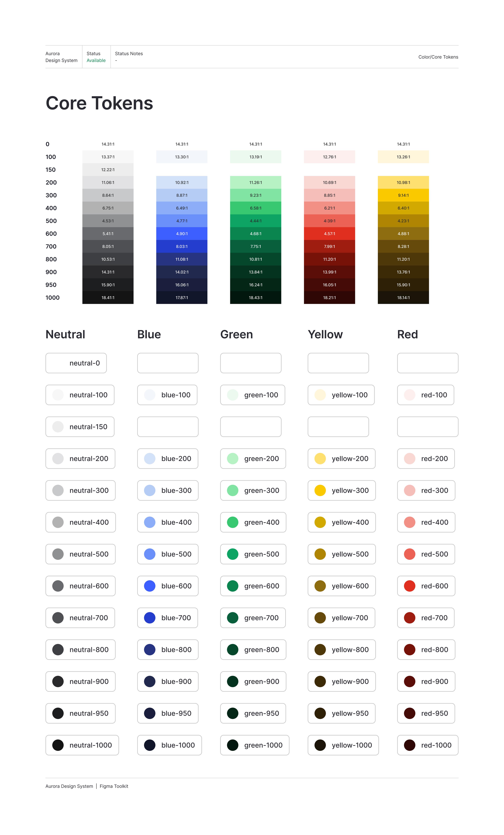Screen dimensions: 504x835
Task: Click the Figma Toolkit footer text
Action: (114, 786)
